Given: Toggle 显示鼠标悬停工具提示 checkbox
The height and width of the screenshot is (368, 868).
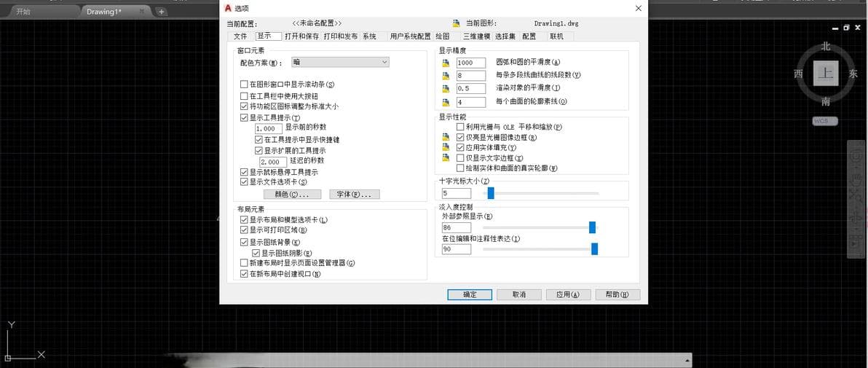Looking at the screenshot, I should (244, 173).
